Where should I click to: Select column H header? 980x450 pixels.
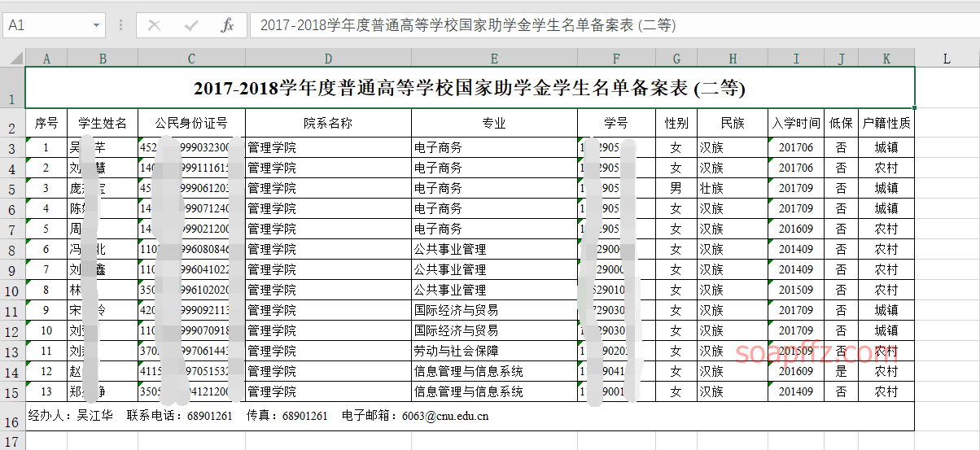(x=733, y=58)
